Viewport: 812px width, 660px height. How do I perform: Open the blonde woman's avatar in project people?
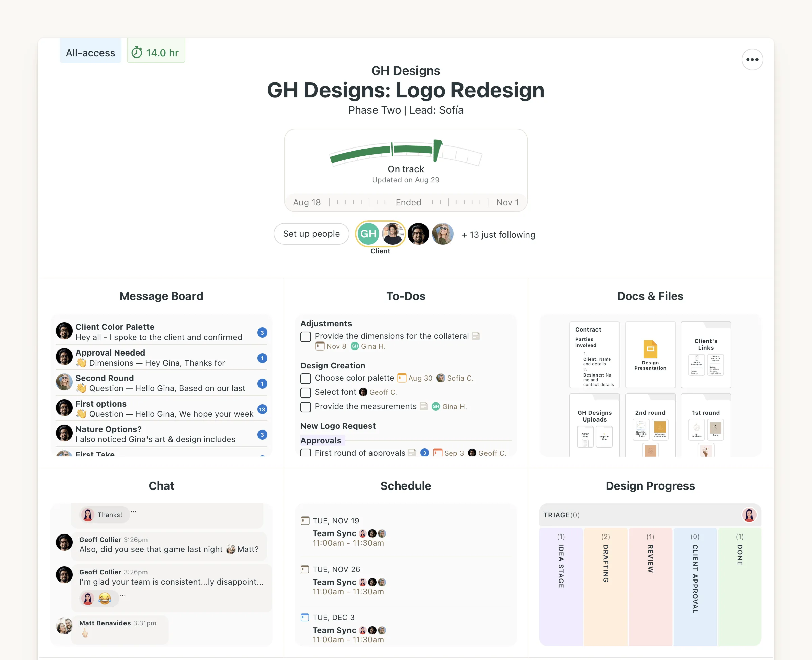443,233
